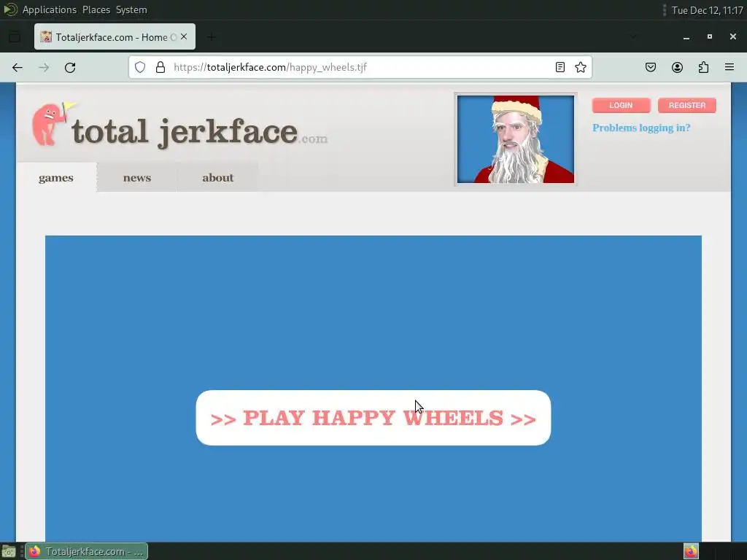
Task: Open the tracking protection shield icon
Action: (x=140, y=67)
